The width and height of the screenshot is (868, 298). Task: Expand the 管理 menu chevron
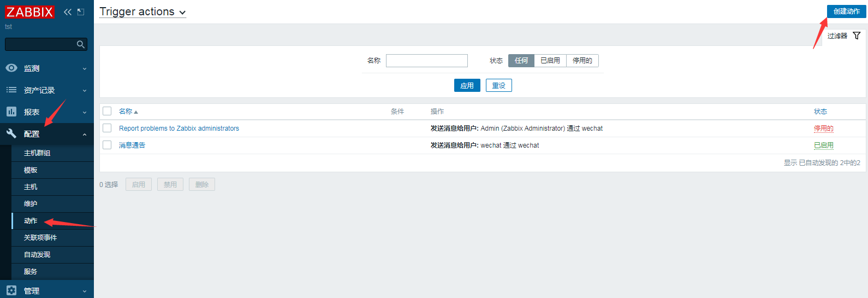pyautogui.click(x=85, y=291)
